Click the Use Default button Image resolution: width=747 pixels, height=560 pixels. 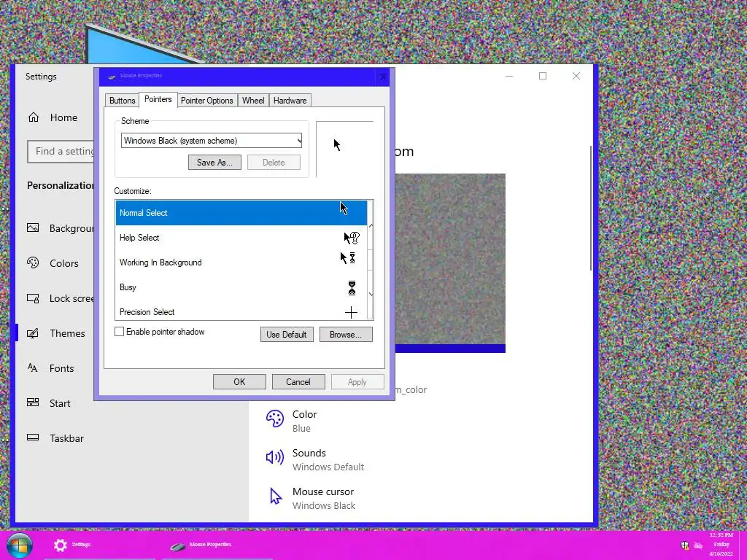pos(286,334)
